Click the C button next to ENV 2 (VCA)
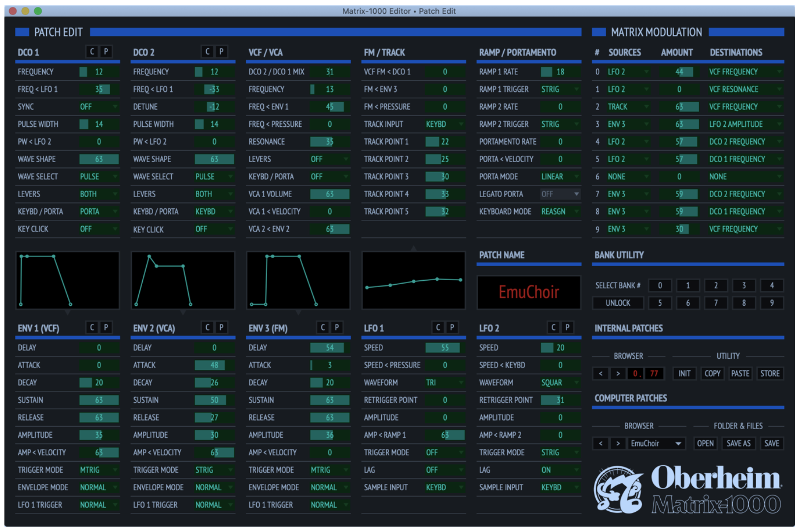Viewport: 801px width, 532px height. pyautogui.click(x=207, y=327)
